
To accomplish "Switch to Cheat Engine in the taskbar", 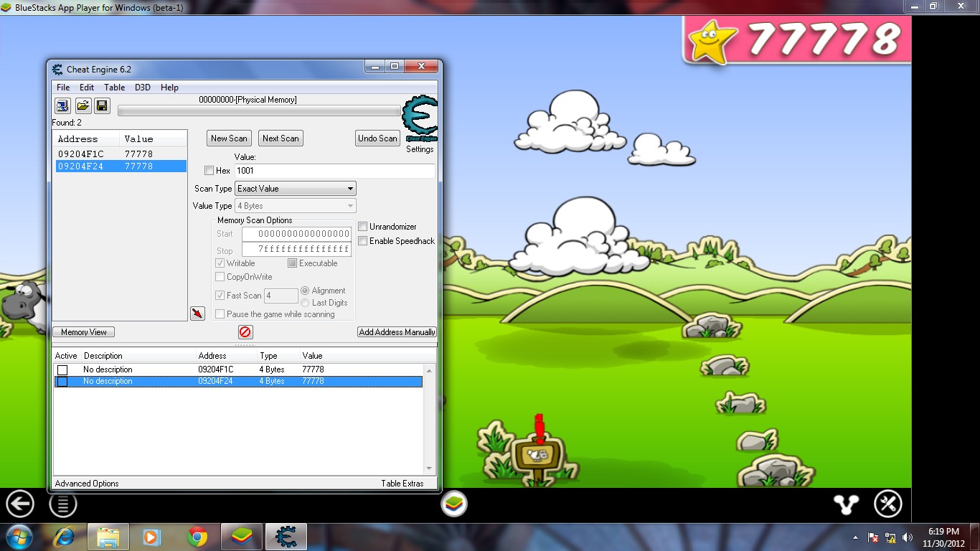I will [x=286, y=537].
